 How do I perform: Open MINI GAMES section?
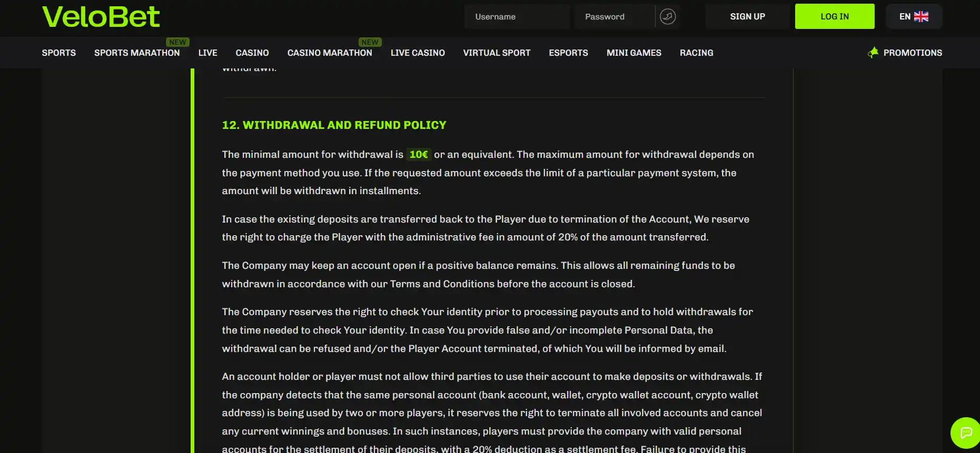click(634, 53)
